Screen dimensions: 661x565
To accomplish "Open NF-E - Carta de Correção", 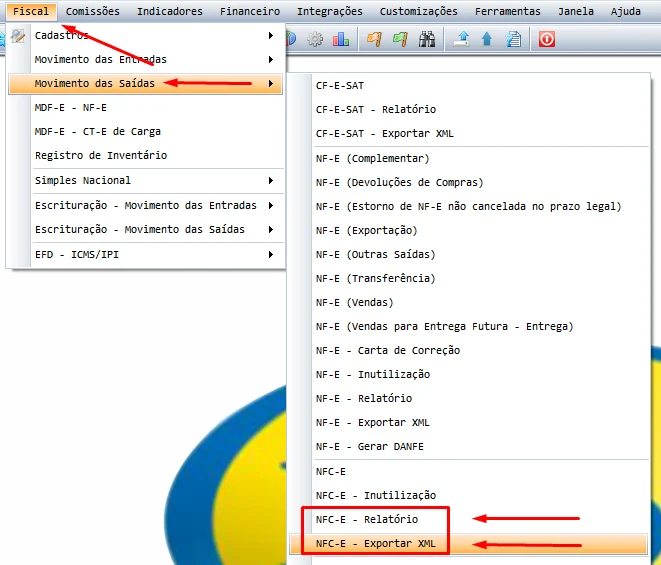I will 469,350.
